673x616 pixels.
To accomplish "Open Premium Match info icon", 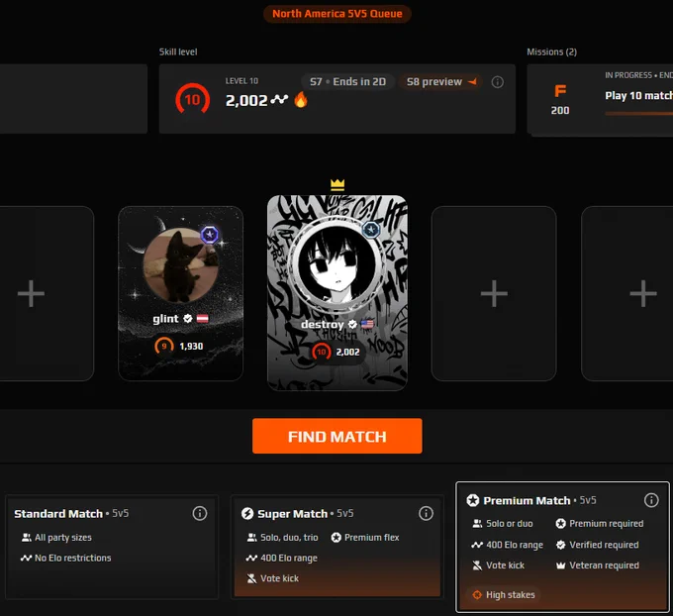I will coord(651,500).
